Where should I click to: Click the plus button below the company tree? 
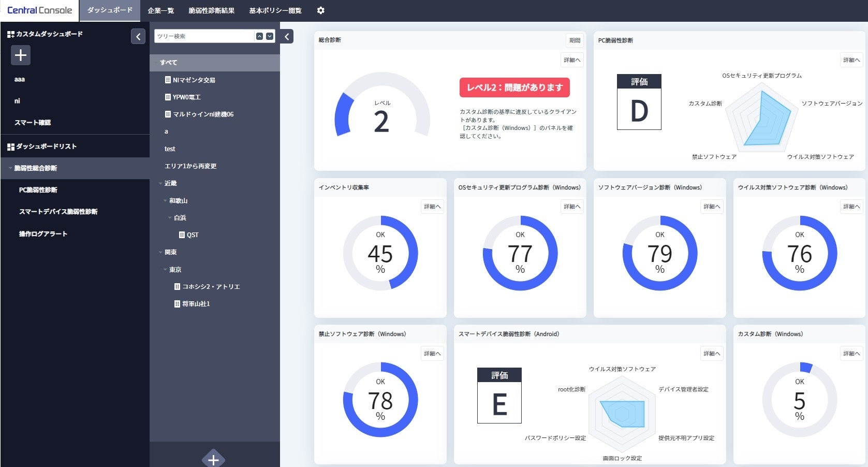point(213,459)
